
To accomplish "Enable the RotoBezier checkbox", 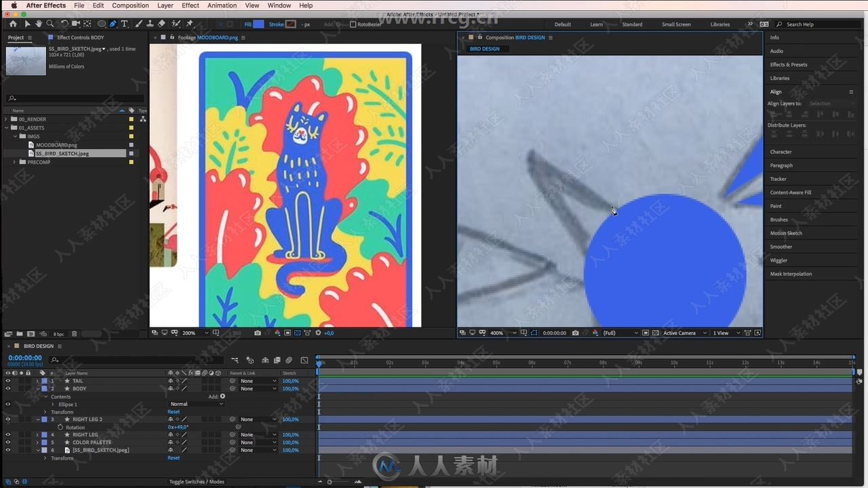I will coord(353,24).
